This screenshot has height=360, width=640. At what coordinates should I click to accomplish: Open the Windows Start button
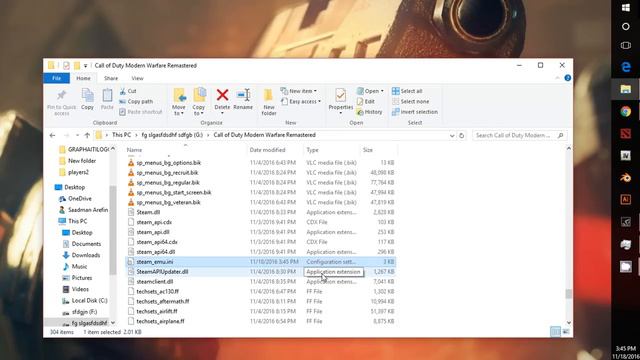(625, 7)
